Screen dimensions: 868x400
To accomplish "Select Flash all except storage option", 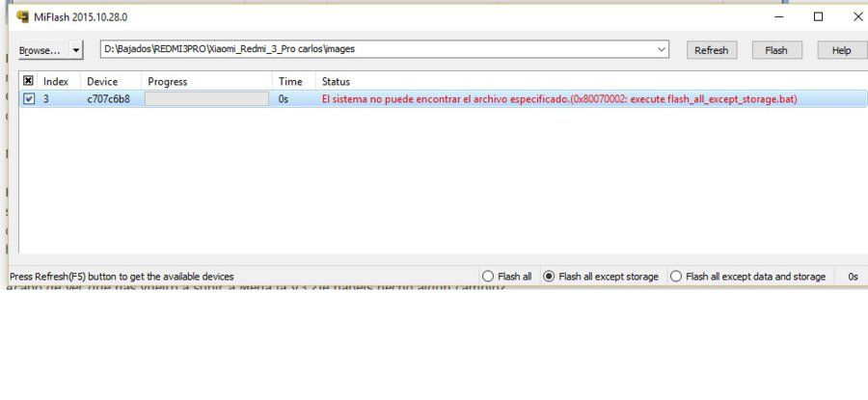I will click(601, 276).
